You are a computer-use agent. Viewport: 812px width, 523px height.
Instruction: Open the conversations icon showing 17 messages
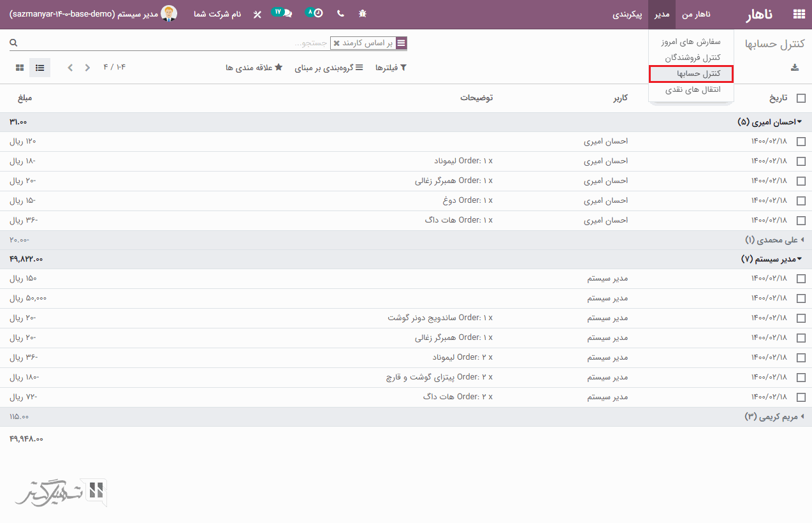280,13
